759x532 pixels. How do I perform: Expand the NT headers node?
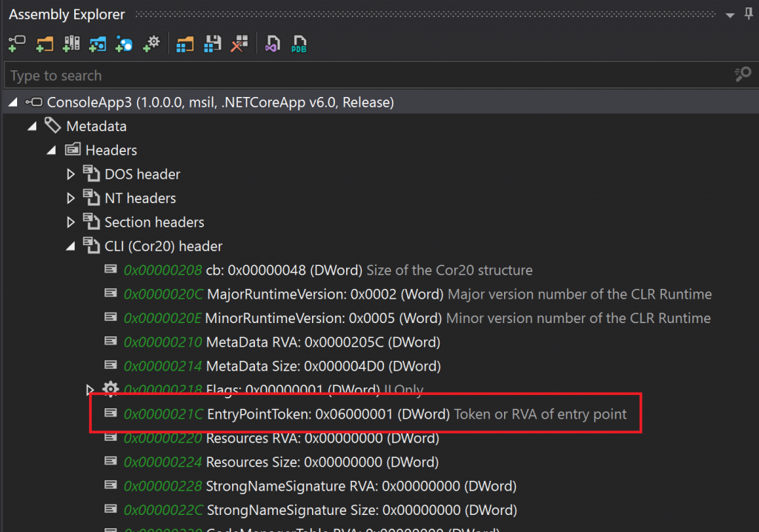pos(70,198)
